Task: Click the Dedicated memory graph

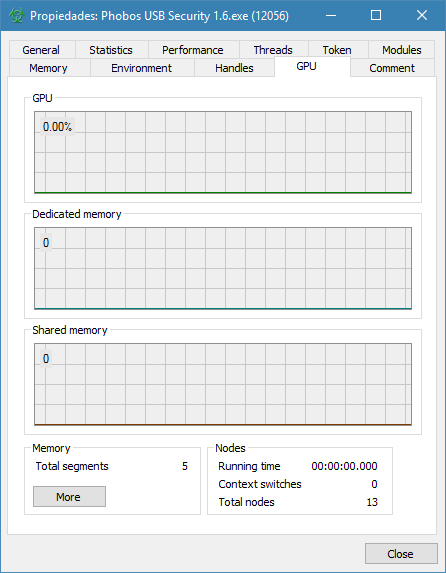Action: [x=223, y=268]
